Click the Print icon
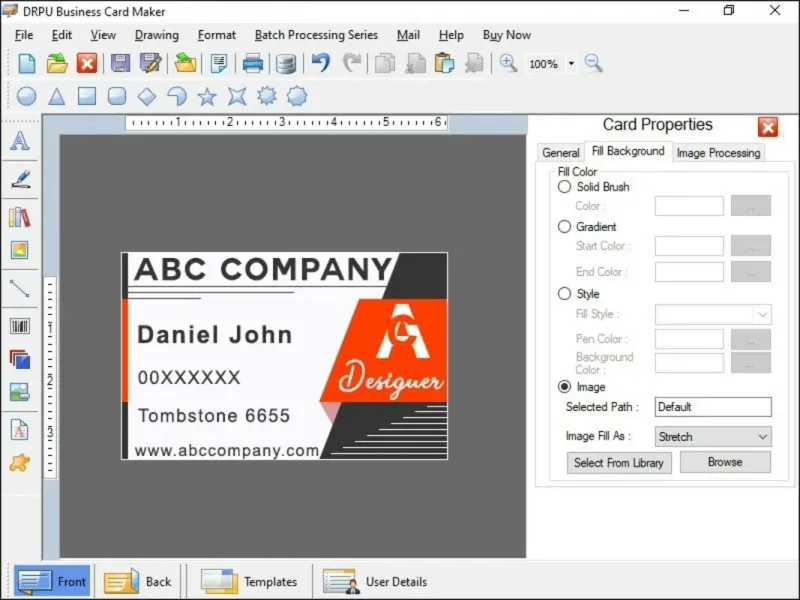The width and height of the screenshot is (800, 600). pos(253,64)
